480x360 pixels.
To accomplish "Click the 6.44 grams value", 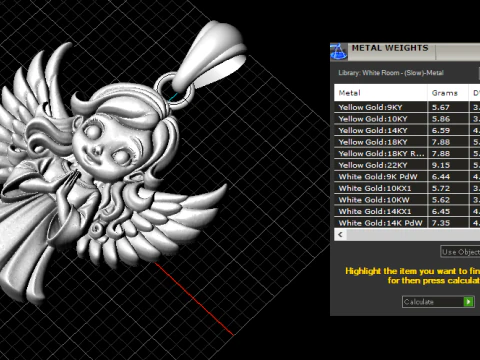I will pyautogui.click(x=441, y=177).
